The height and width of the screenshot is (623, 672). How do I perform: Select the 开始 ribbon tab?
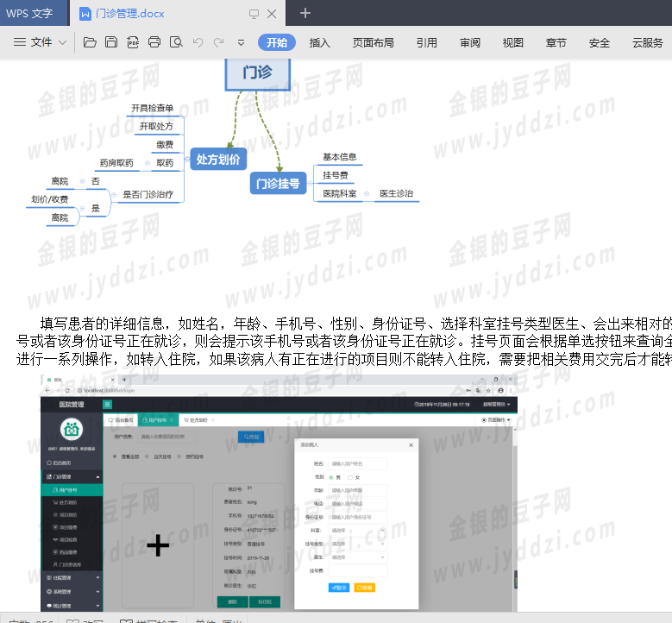(277, 42)
